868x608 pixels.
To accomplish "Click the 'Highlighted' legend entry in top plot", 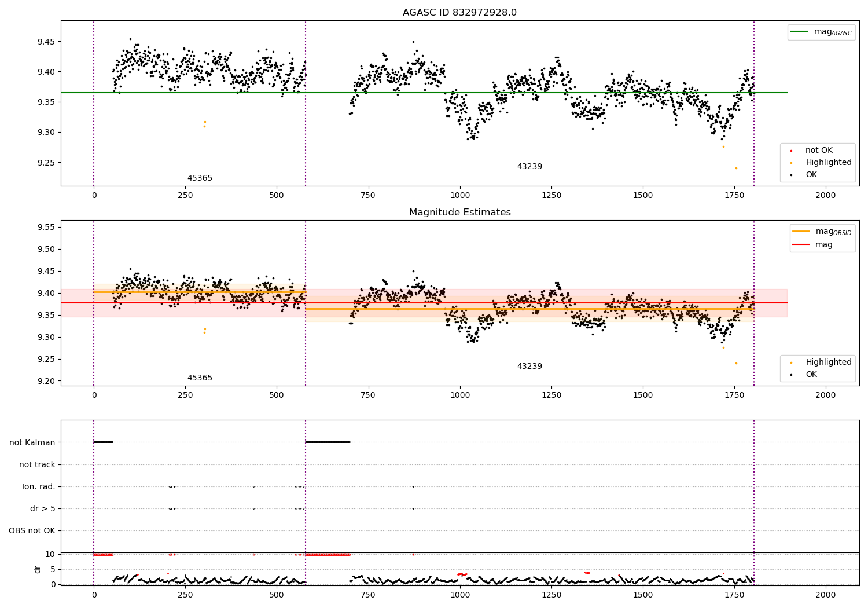I will pos(822,163).
